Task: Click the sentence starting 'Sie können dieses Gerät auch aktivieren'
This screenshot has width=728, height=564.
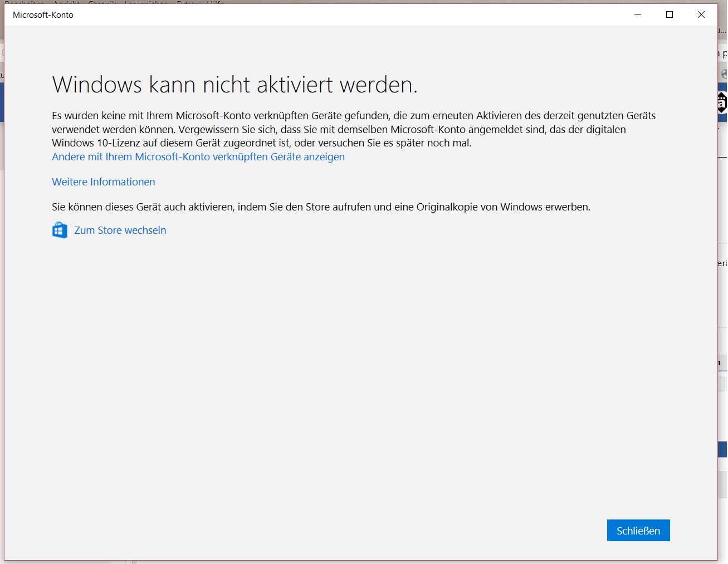Action: [321, 207]
